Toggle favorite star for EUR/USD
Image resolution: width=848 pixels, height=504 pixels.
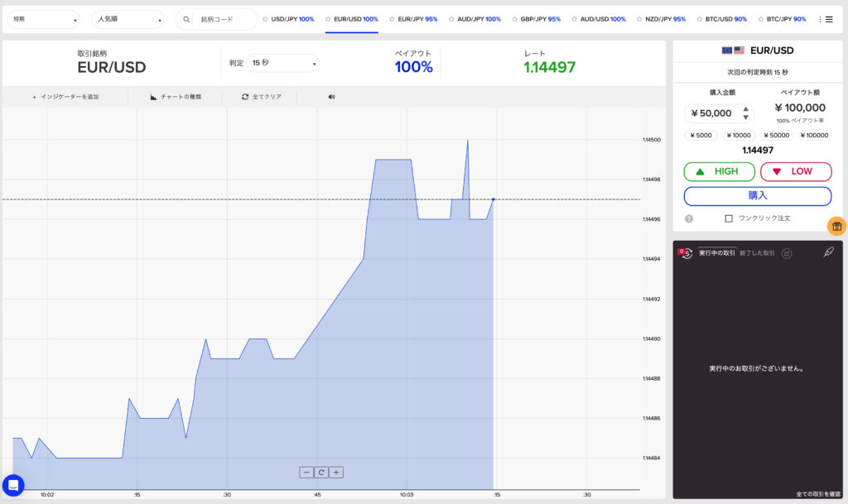tap(328, 19)
